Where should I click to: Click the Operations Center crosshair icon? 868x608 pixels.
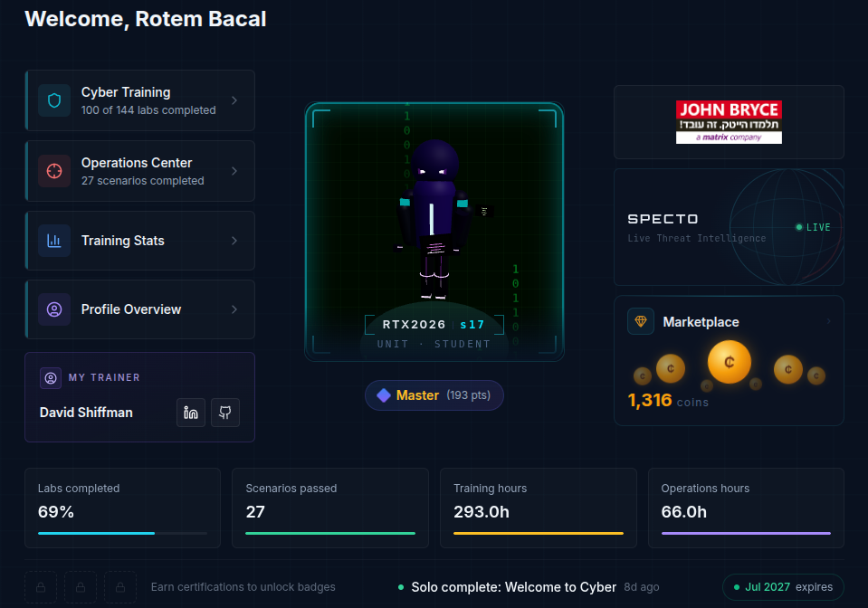pyautogui.click(x=54, y=171)
